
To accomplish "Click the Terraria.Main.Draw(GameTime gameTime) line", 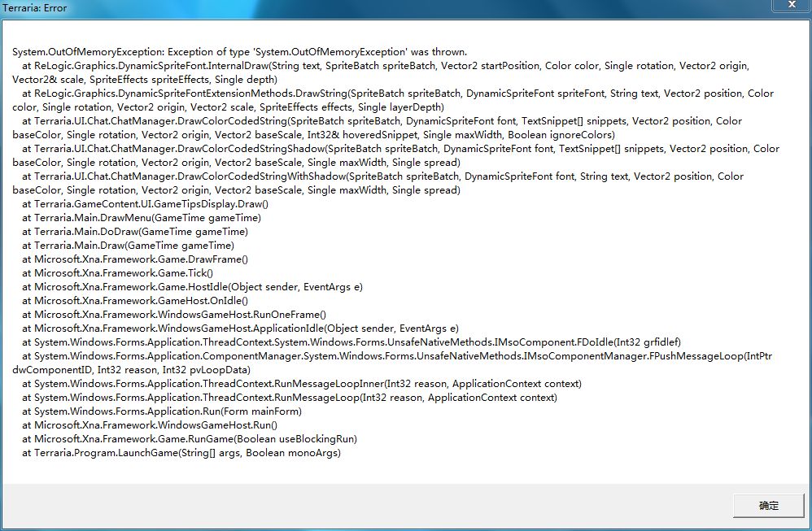I will (x=128, y=246).
